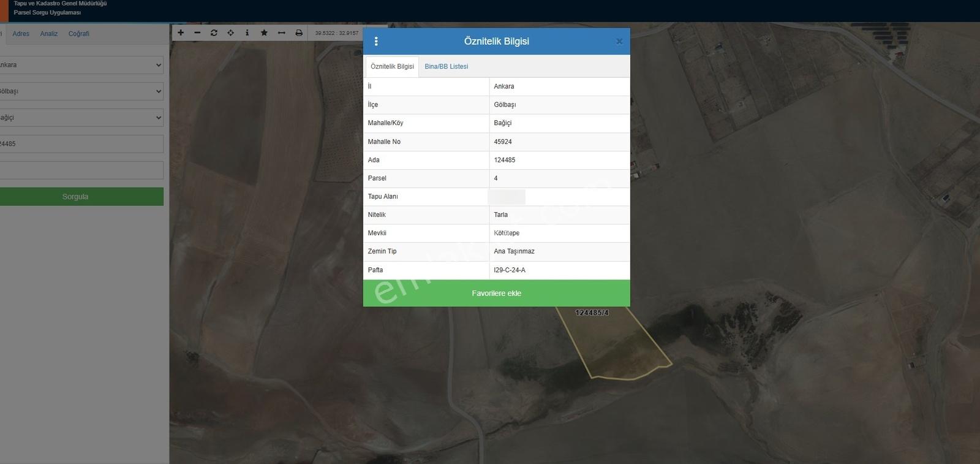Click the print map icon

coord(299,33)
